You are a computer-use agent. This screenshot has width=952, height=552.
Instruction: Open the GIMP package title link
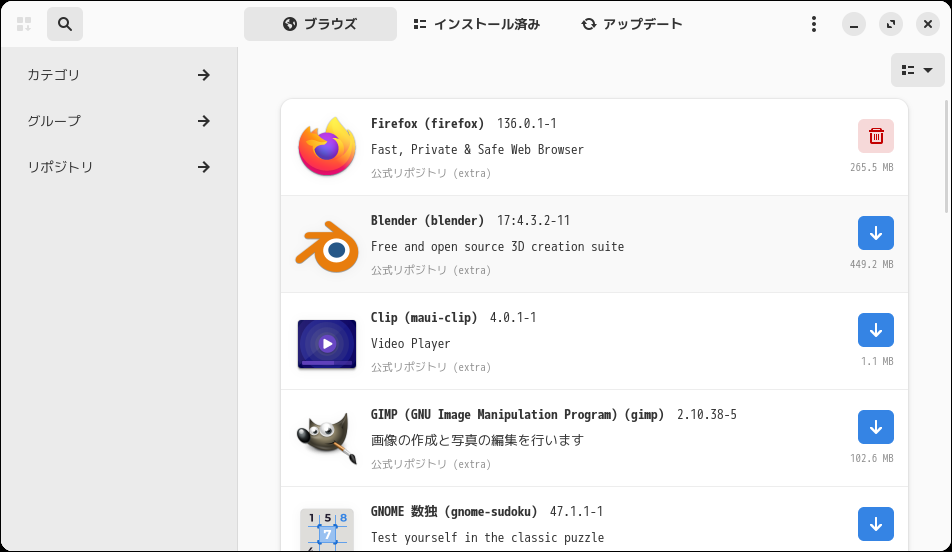520,414
